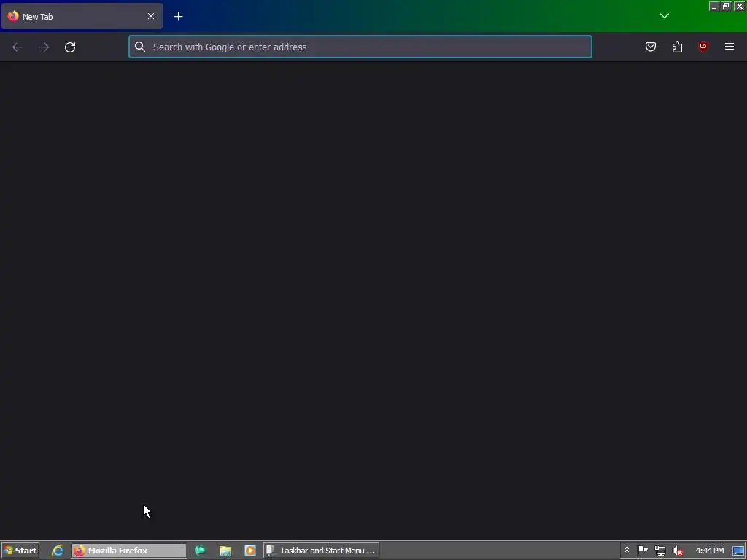
Task: Reload the current page
Action: (70, 47)
